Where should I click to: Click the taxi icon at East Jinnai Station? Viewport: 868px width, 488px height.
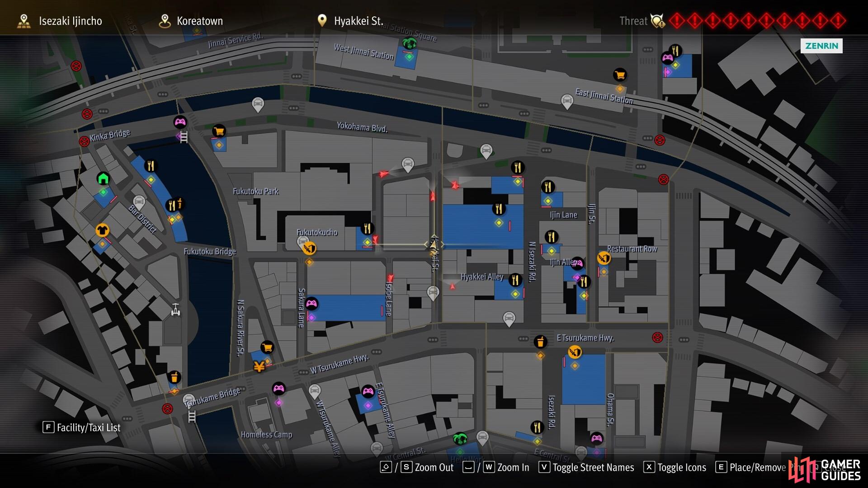[567, 101]
